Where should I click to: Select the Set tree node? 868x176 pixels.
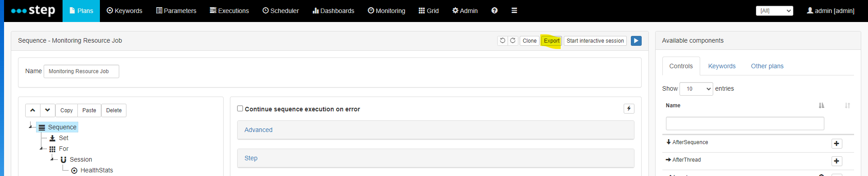[x=59, y=138]
